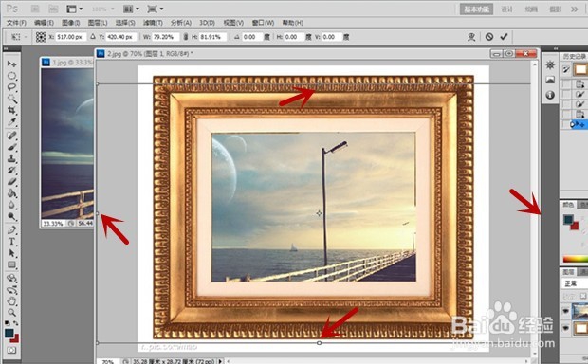
Task: Select the History Brush tool
Action: [x=11, y=171]
